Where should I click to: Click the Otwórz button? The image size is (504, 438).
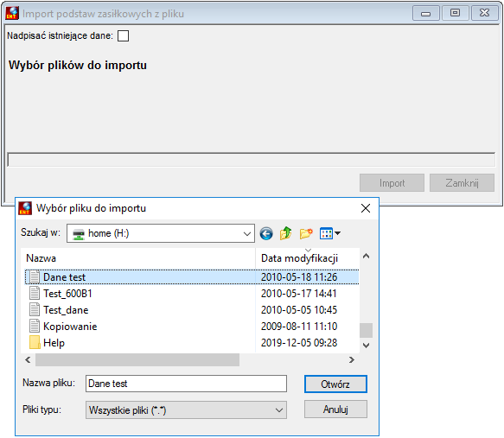pos(335,384)
